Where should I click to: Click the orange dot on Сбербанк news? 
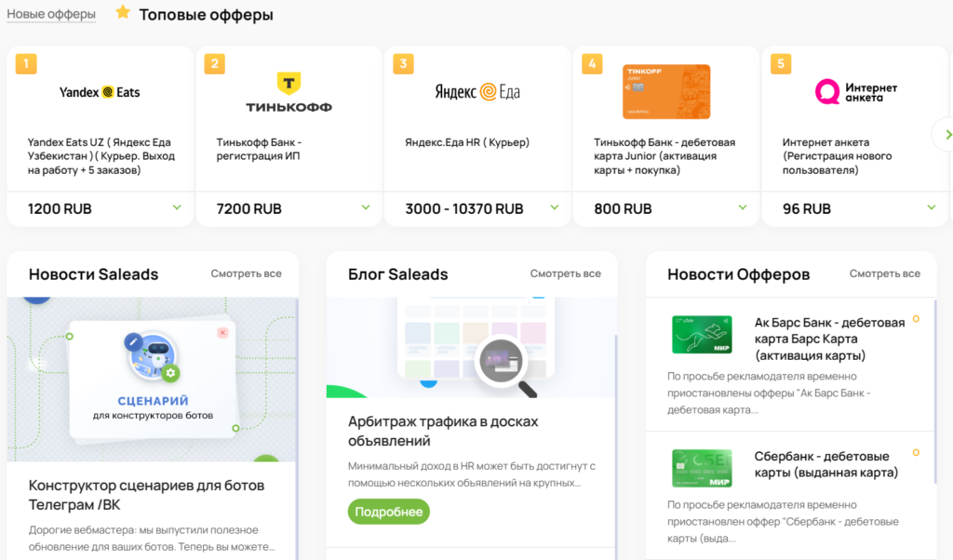[x=916, y=452]
